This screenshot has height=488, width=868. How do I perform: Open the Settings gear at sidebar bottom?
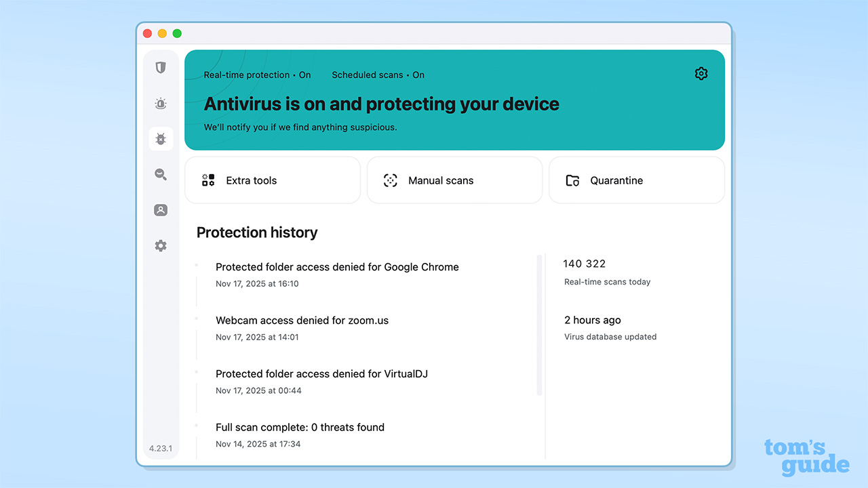click(161, 245)
